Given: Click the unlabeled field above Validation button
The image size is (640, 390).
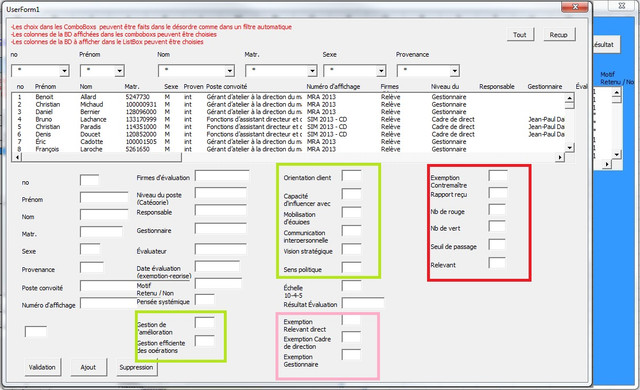Looking at the screenshot, I should (36, 332).
